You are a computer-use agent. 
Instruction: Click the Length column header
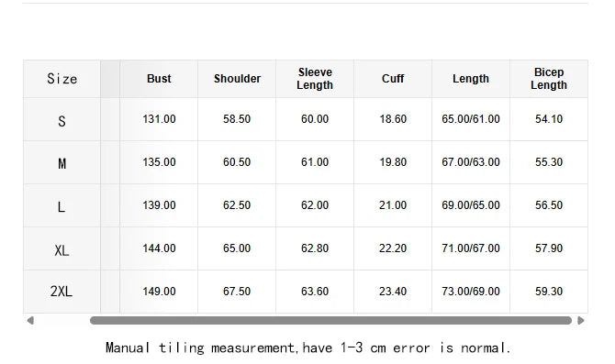pos(471,79)
